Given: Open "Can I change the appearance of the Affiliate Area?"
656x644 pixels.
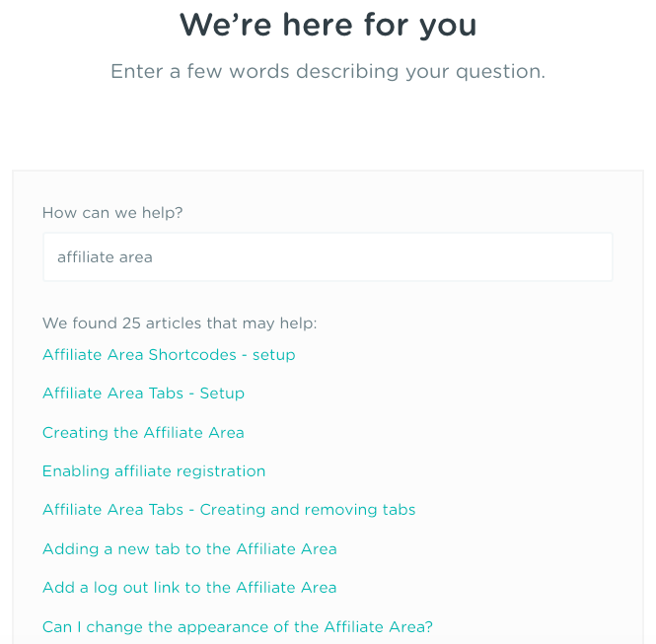Looking at the screenshot, I should [238, 627].
